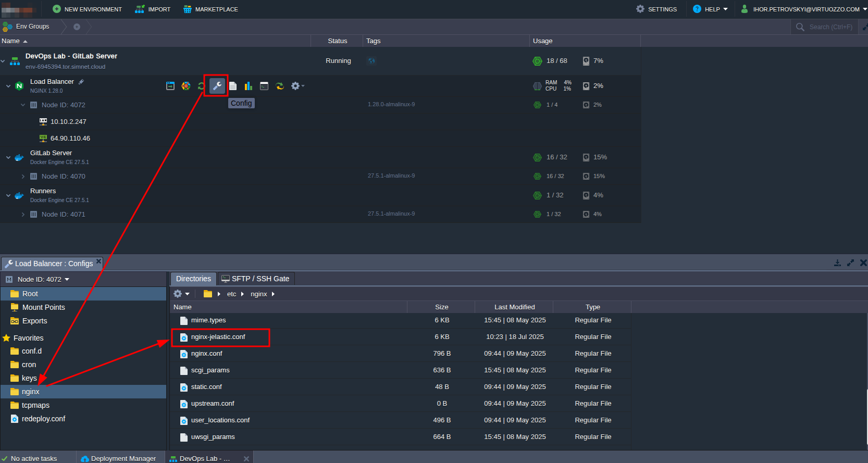Open Load Balancer Config wrench icon

[x=217, y=86]
